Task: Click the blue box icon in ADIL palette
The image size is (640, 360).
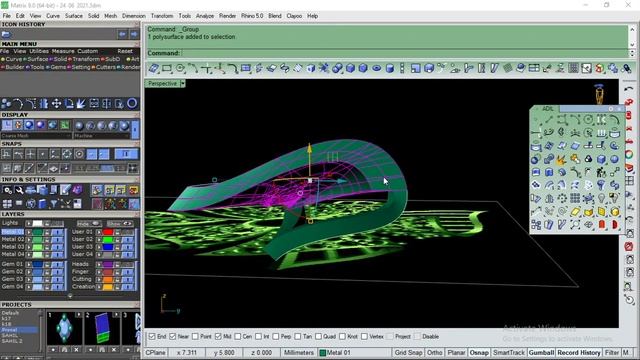Action: (x=601, y=159)
